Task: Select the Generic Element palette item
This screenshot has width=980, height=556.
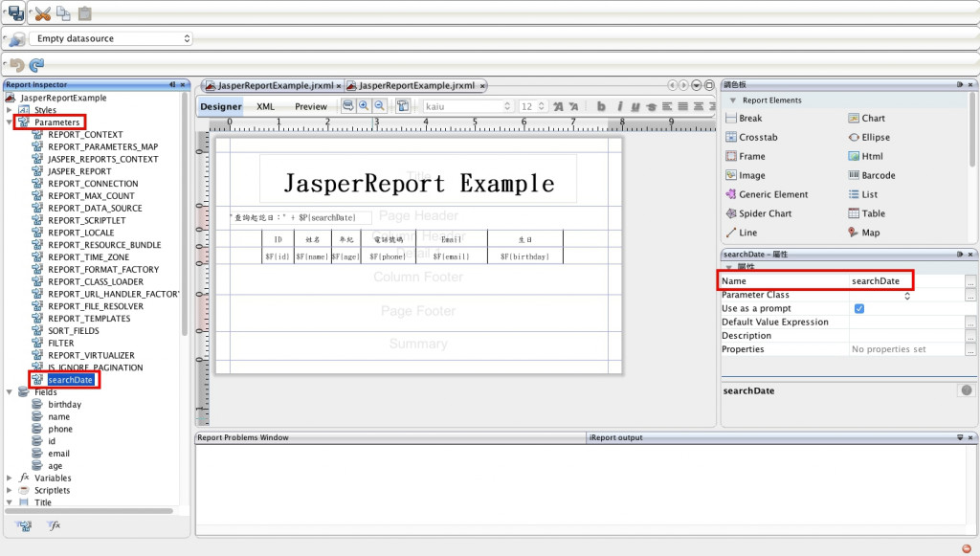Action: pyautogui.click(x=767, y=194)
